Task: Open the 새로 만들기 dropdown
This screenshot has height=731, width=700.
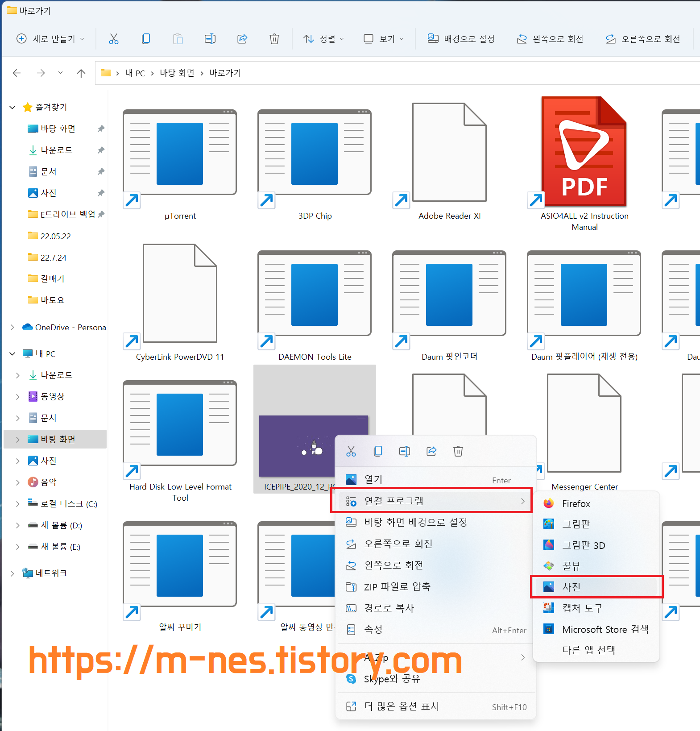Action: (50, 39)
